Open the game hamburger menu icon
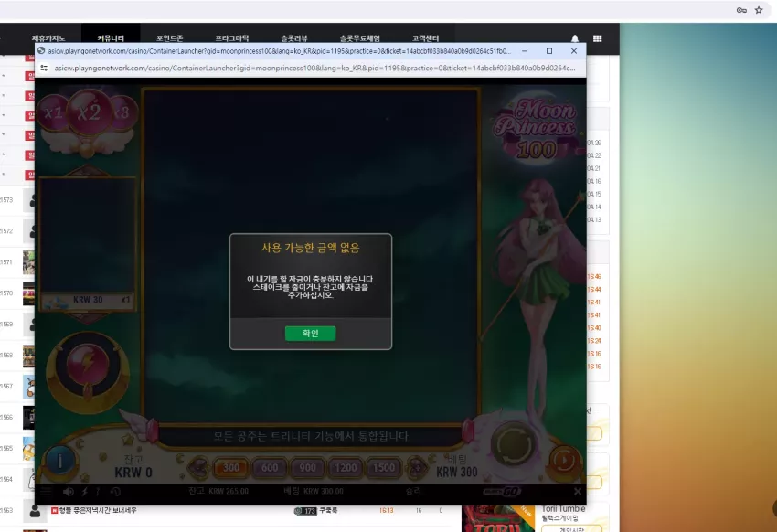 coord(46,492)
